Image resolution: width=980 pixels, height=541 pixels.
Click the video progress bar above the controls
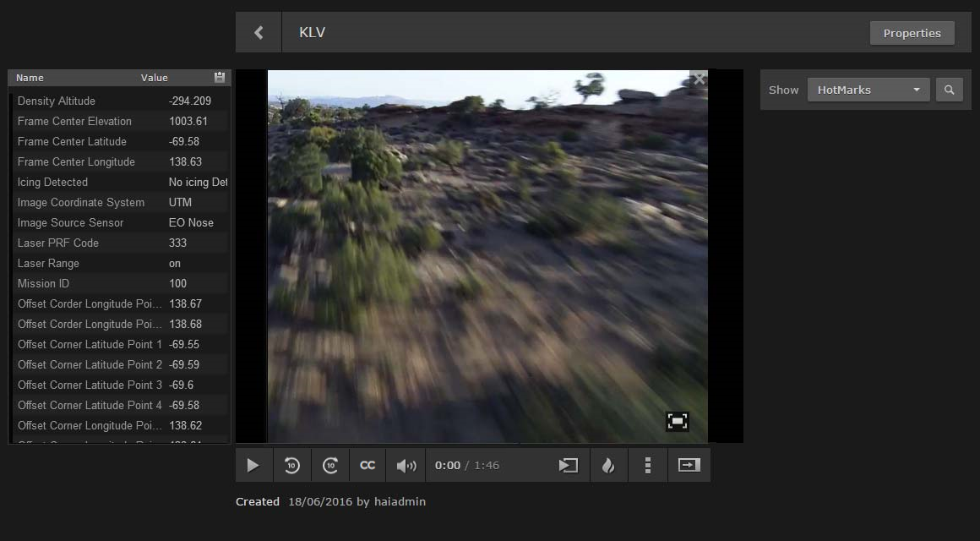[x=473, y=445]
